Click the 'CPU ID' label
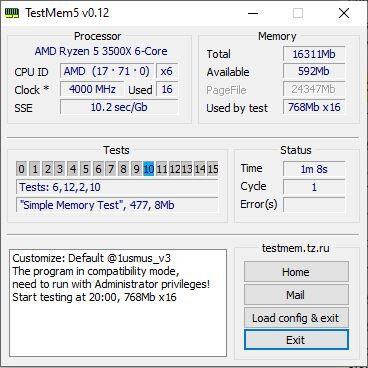The height and width of the screenshot is (368, 368). tap(31, 72)
